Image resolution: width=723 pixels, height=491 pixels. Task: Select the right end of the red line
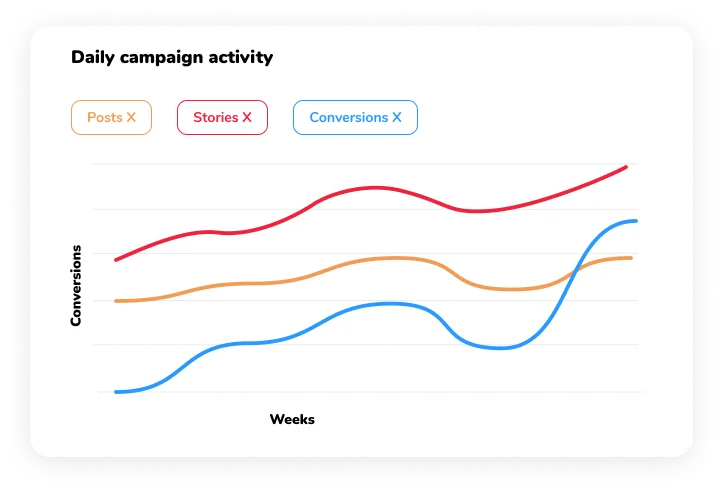[x=626, y=167]
